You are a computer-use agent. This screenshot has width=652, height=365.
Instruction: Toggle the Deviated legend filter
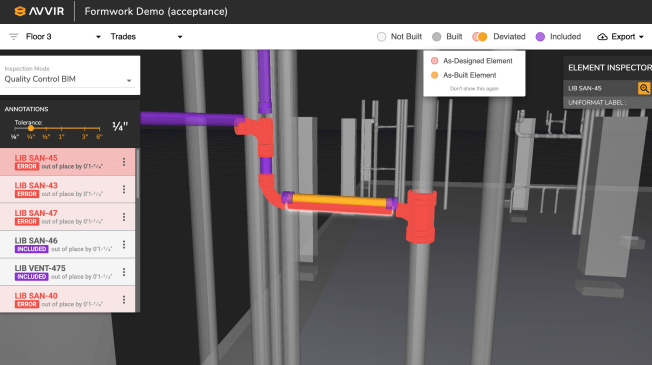[x=499, y=37]
